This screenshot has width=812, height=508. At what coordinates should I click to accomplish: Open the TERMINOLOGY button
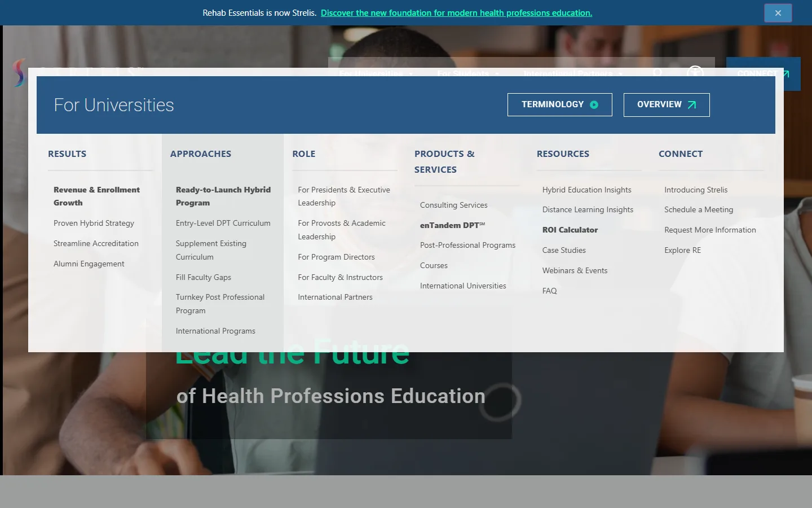pyautogui.click(x=560, y=105)
